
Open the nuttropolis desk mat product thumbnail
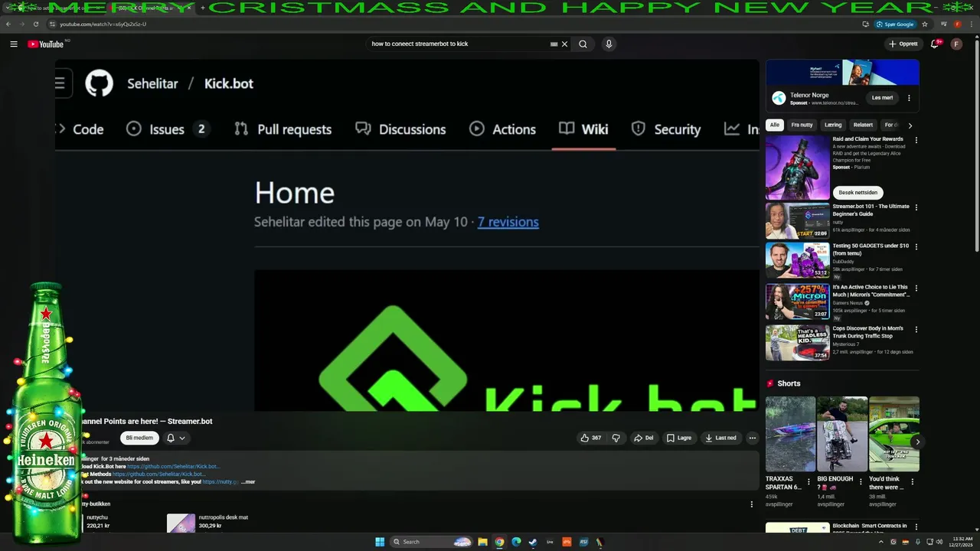click(x=181, y=523)
